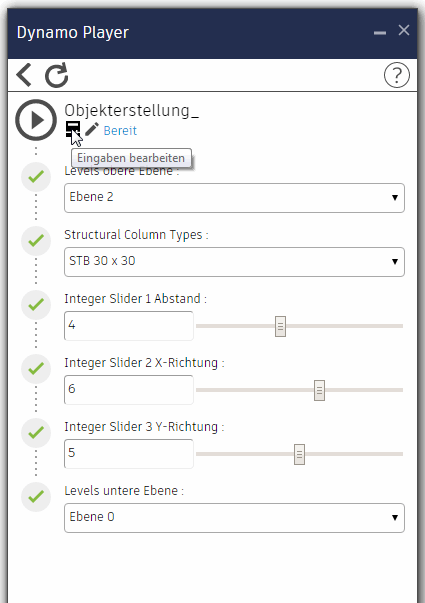This screenshot has width=425, height=603.
Task: Click the Abstand slider handle
Action: coord(280,326)
